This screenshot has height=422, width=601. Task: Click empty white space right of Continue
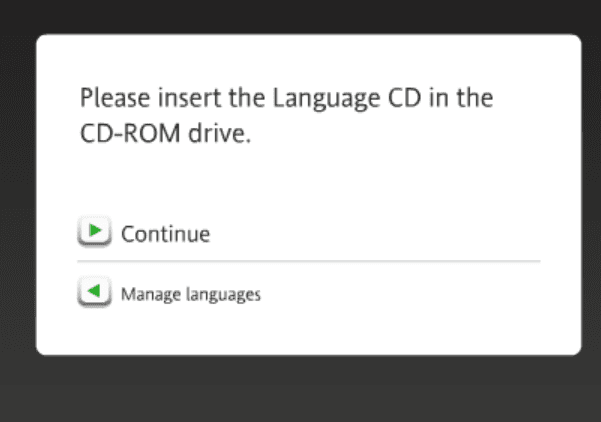point(400,234)
